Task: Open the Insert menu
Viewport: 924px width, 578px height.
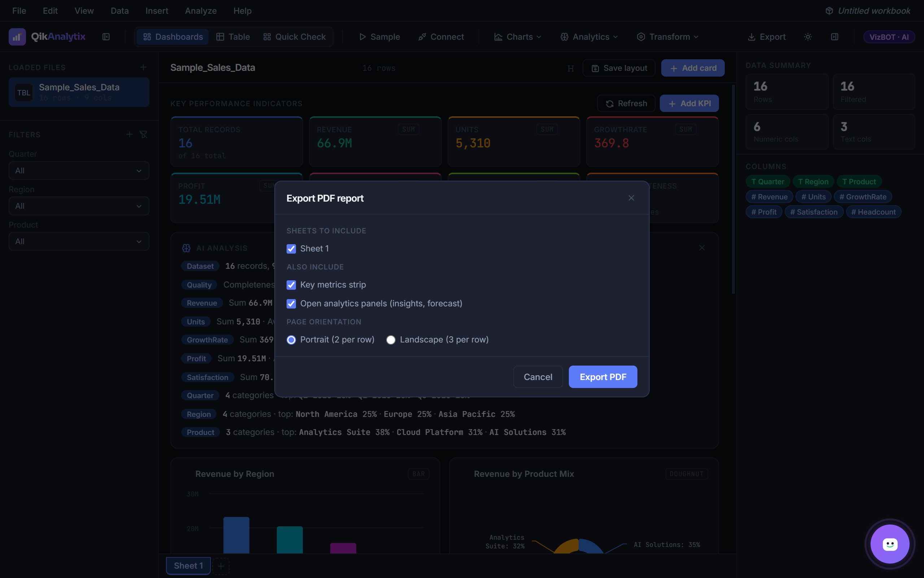Action: click(x=157, y=11)
